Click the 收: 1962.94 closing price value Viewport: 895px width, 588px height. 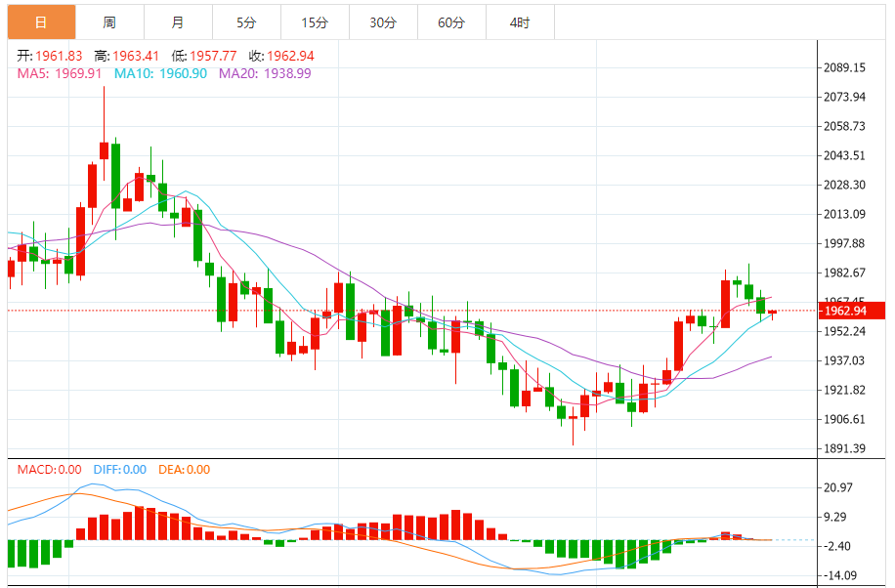pos(281,56)
